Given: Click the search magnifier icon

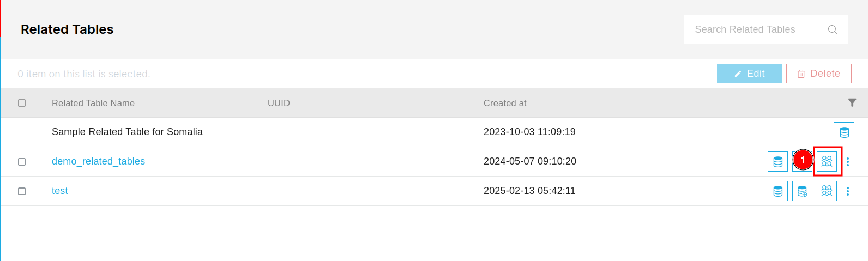Looking at the screenshot, I should point(832,29).
